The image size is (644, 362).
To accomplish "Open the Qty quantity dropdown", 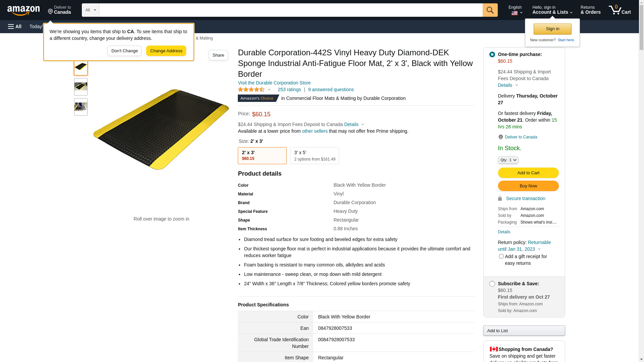I will [x=508, y=160].
